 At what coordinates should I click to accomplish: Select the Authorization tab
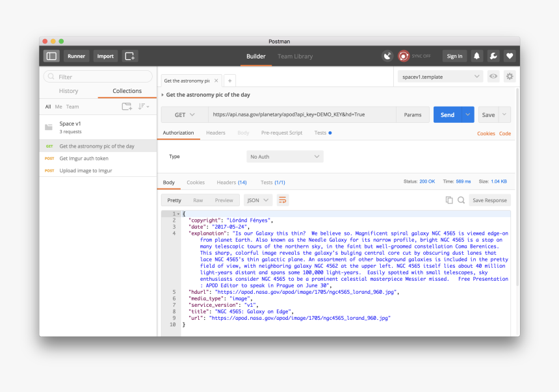(x=178, y=133)
